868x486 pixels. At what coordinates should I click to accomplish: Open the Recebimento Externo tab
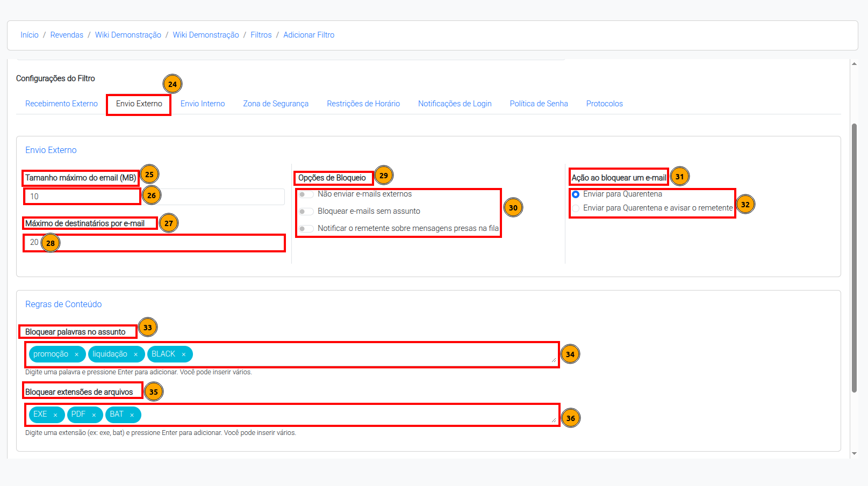[61, 104]
